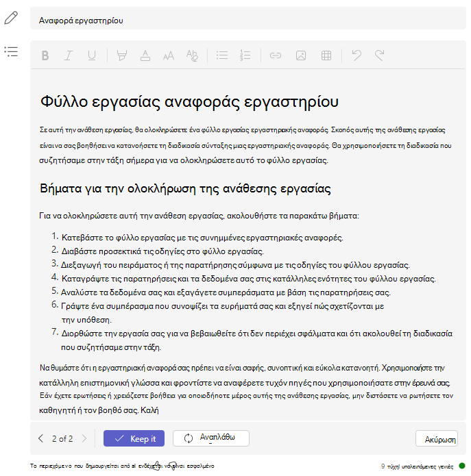Toggle italic formatting in the toolbar
The image size is (471, 476).
[69, 55]
